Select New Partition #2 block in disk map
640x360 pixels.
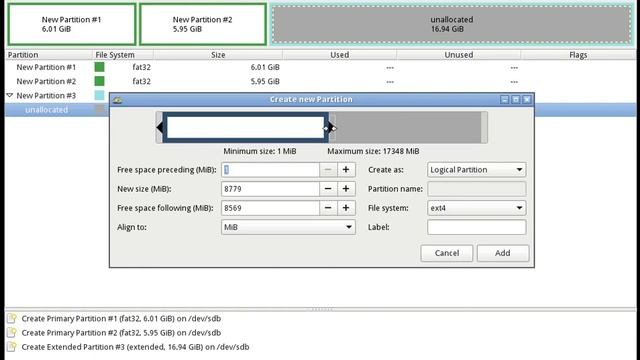pos(203,24)
